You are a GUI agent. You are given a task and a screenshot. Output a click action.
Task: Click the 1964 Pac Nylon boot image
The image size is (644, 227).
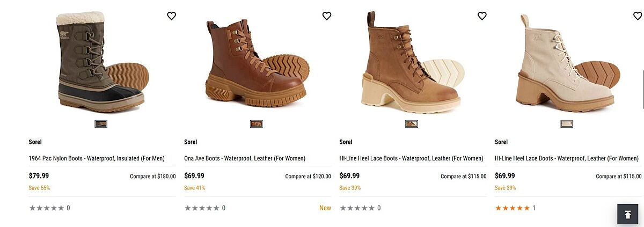coord(102,62)
